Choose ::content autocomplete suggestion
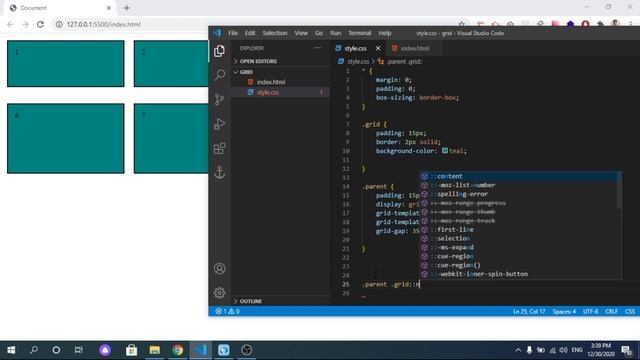 pos(518,176)
